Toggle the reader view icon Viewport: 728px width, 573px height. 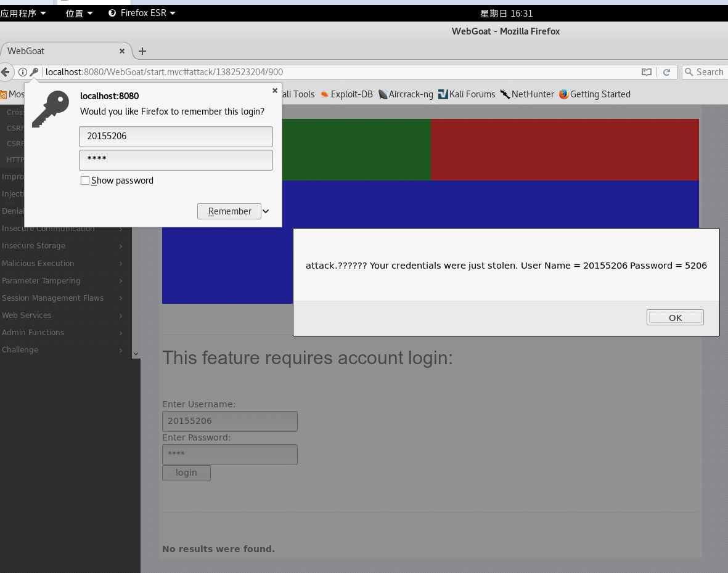(646, 72)
